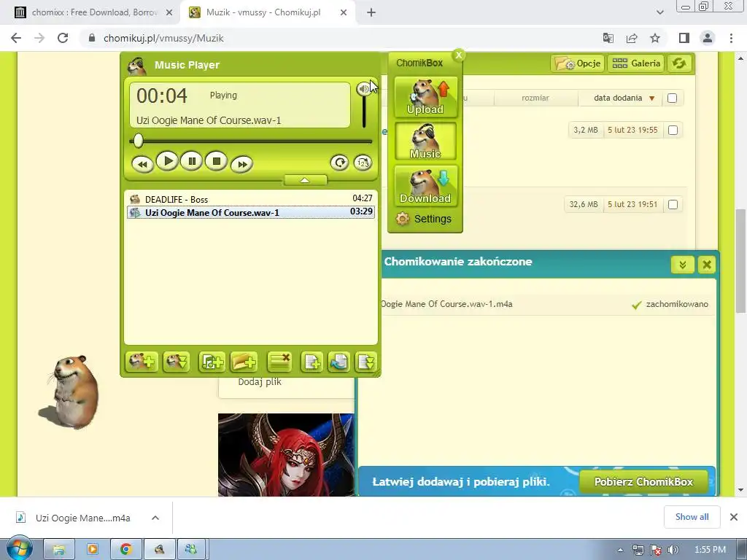Switch to the chomixx archive tab

coord(94,12)
